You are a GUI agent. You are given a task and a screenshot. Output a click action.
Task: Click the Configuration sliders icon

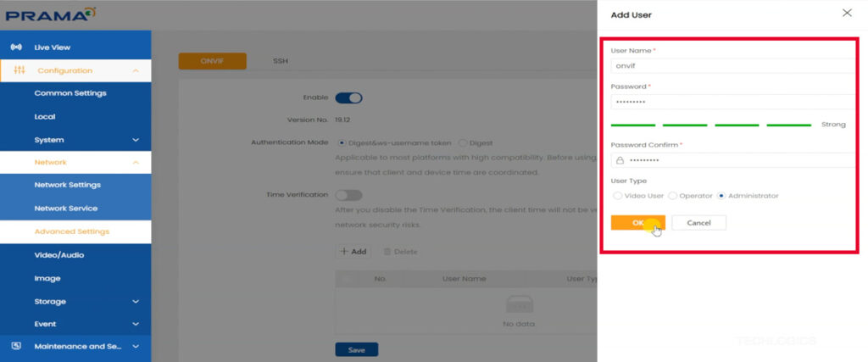tap(19, 70)
